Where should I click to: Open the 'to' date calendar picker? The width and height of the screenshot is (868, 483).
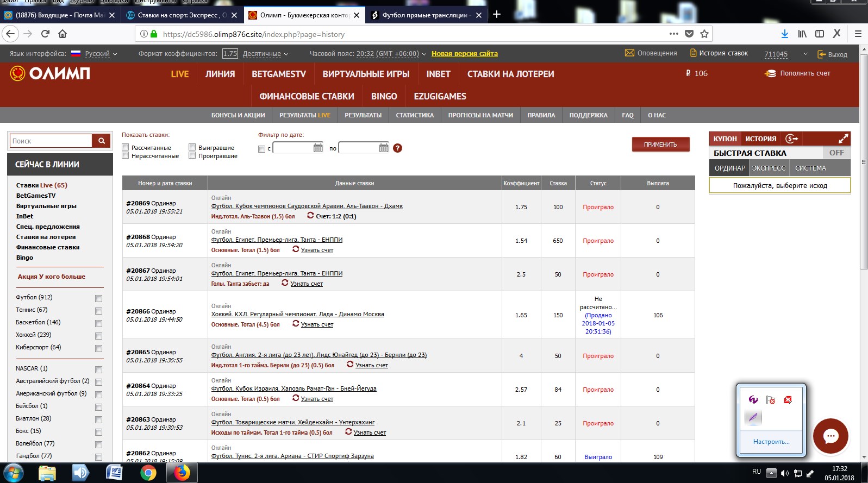point(384,148)
